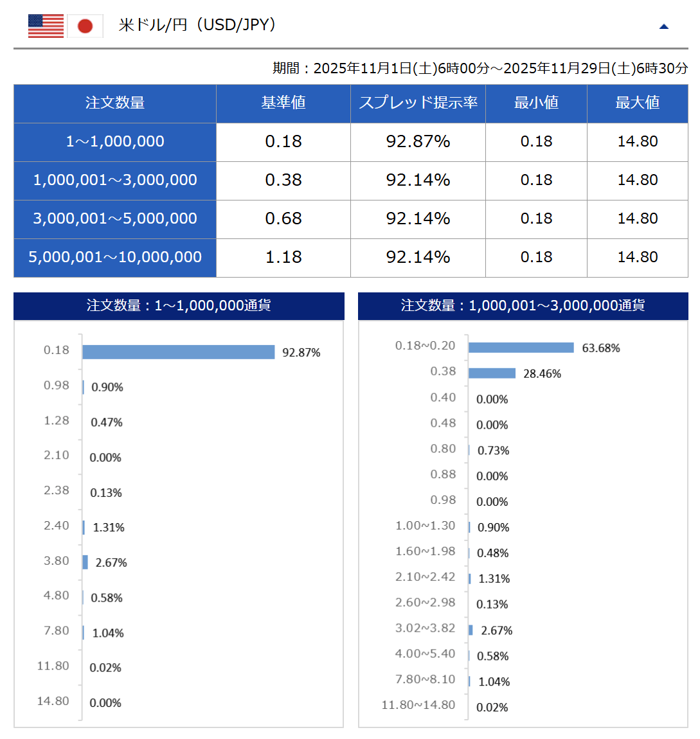Click the Japan flag icon

[85, 26]
